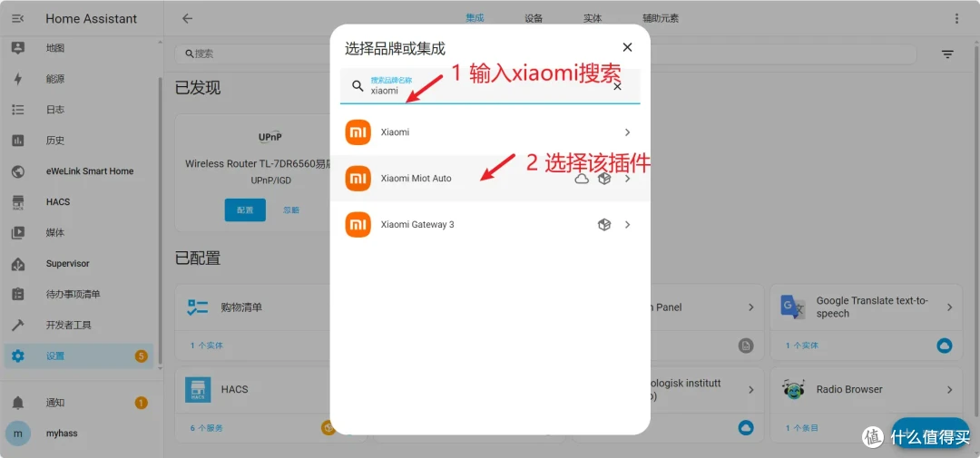Open the 能源 energy lightning icon
The image size is (980, 458).
pos(18,79)
